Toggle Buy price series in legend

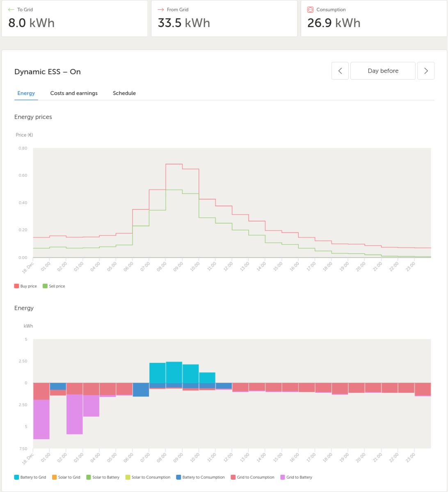tap(25, 286)
